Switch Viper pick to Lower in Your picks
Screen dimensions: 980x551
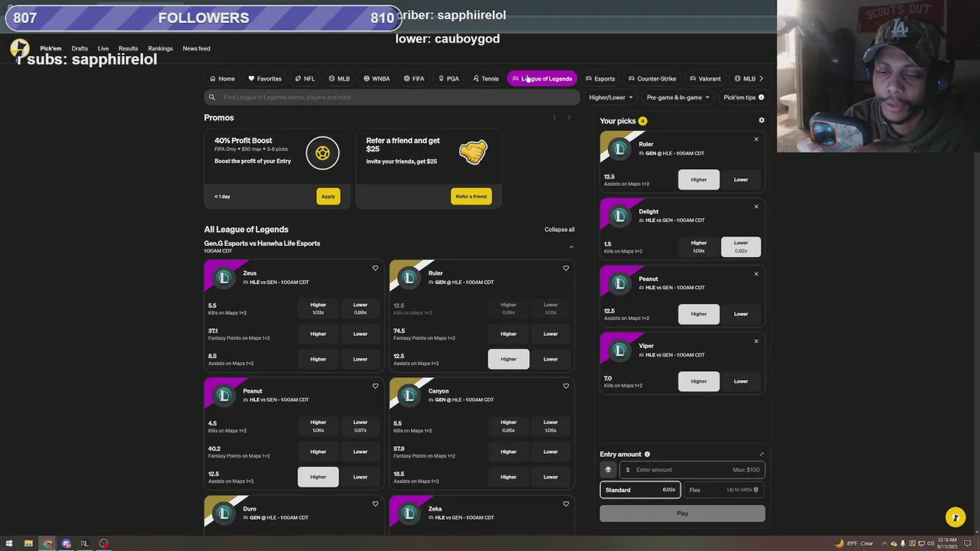coord(740,381)
